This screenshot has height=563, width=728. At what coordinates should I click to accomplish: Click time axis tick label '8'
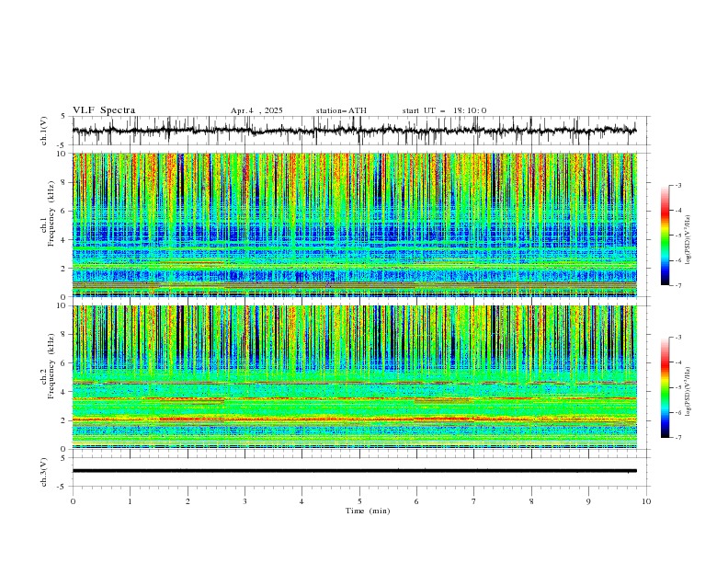531,501
